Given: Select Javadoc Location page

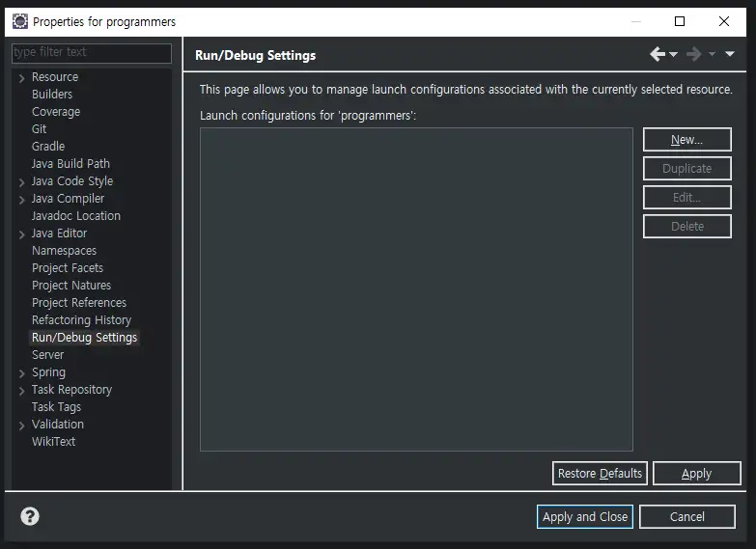Looking at the screenshot, I should tap(76, 215).
